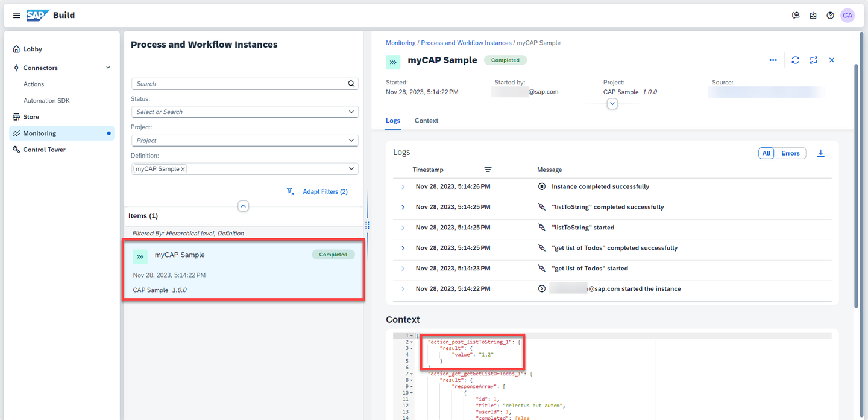Click Process and Workflow Instances breadcrumb

click(466, 43)
